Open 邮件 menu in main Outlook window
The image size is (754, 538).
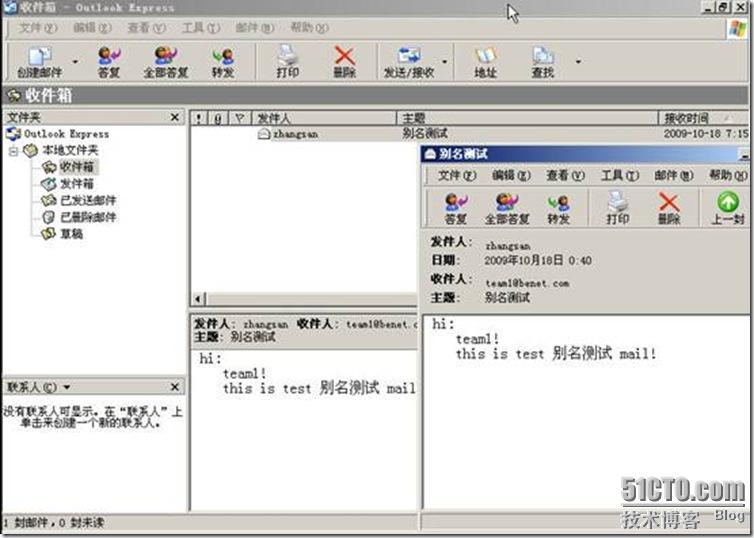click(x=254, y=28)
